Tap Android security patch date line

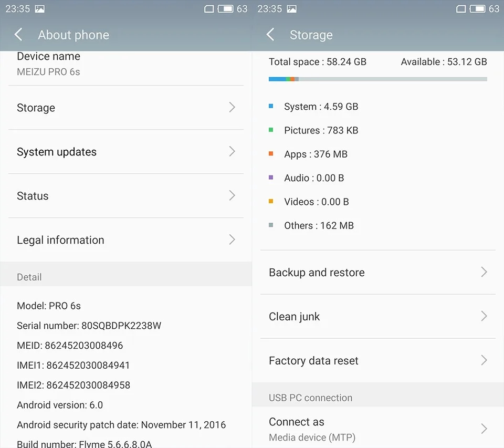[121, 425]
